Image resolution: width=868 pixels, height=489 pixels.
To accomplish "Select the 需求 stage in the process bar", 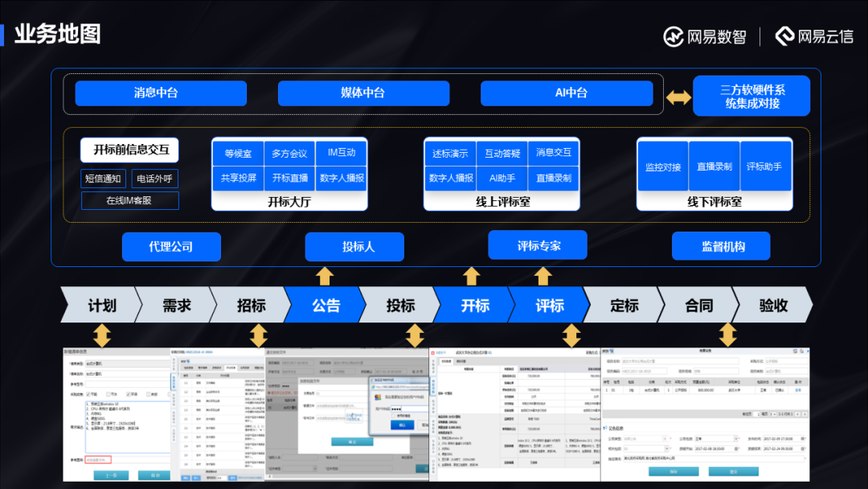I will coord(177,306).
